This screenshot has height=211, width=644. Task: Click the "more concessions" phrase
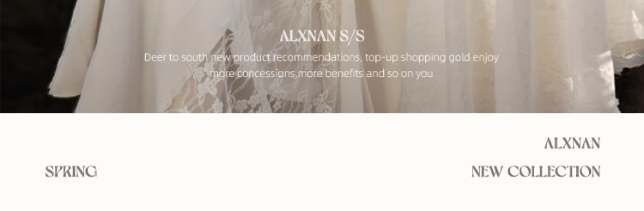pos(252,74)
